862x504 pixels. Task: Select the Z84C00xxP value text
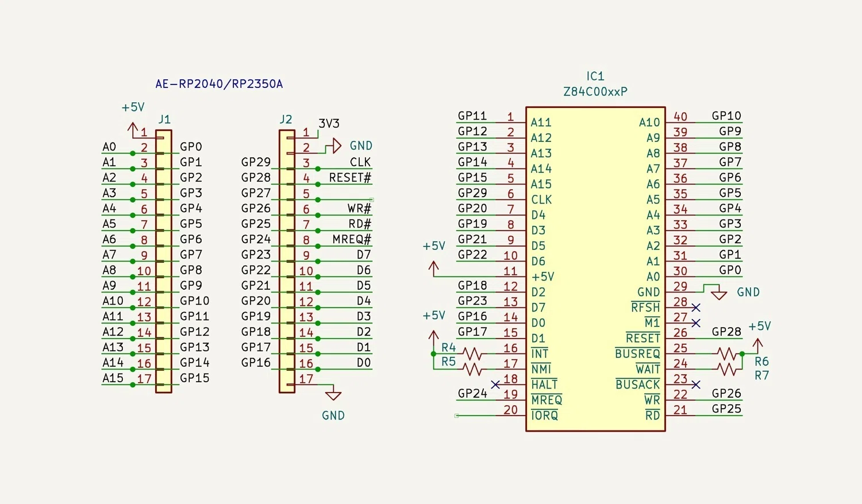click(595, 91)
